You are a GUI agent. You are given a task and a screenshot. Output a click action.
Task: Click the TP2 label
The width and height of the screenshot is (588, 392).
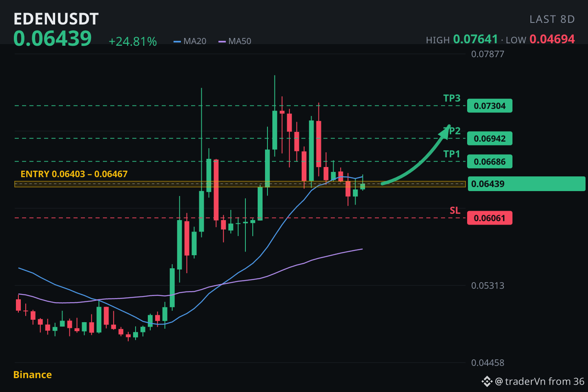click(x=452, y=131)
